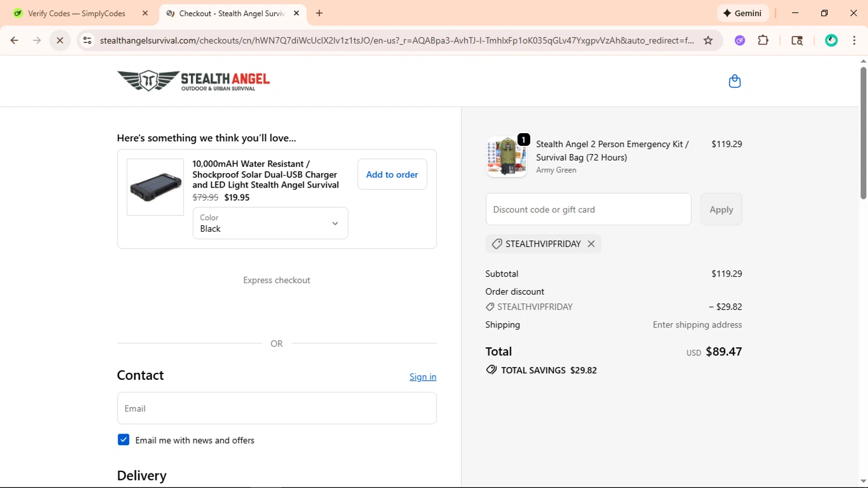Click Enter shipping address text
This screenshot has height=488, width=868.
697,325
